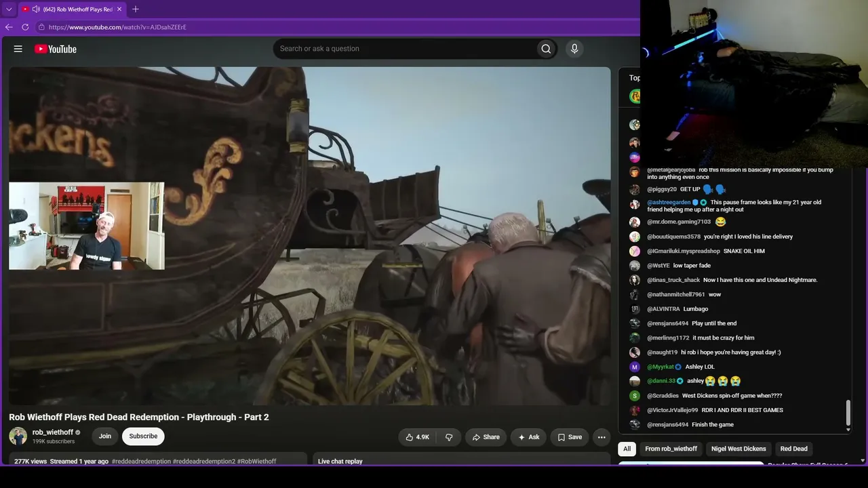Select the 'Nigel West Dickens' chip
The width and height of the screenshot is (868, 488).
pos(738,449)
